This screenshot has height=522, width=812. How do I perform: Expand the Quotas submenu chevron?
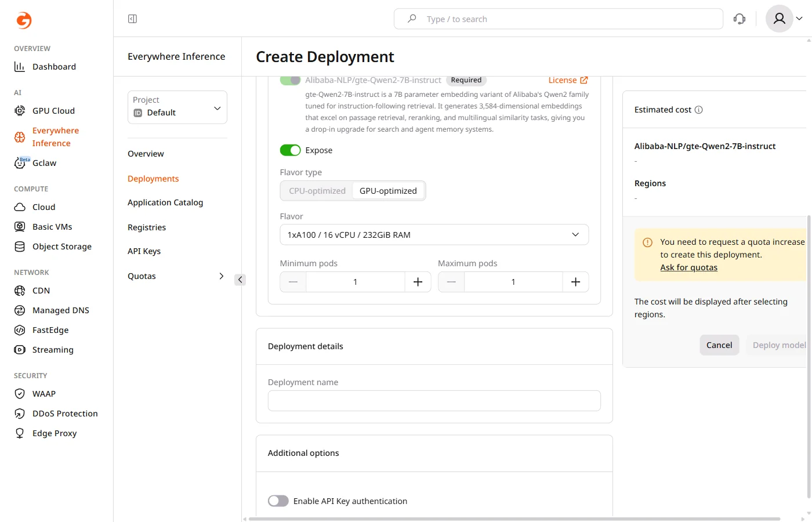point(221,276)
